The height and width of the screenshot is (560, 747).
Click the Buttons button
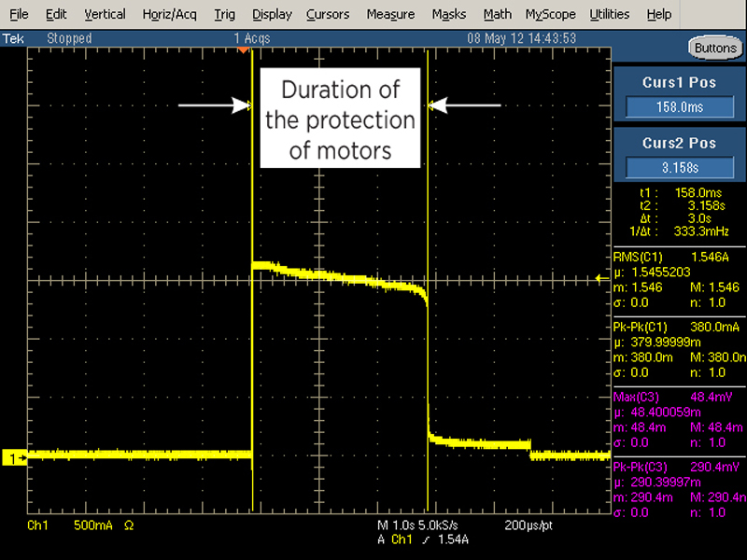click(715, 49)
